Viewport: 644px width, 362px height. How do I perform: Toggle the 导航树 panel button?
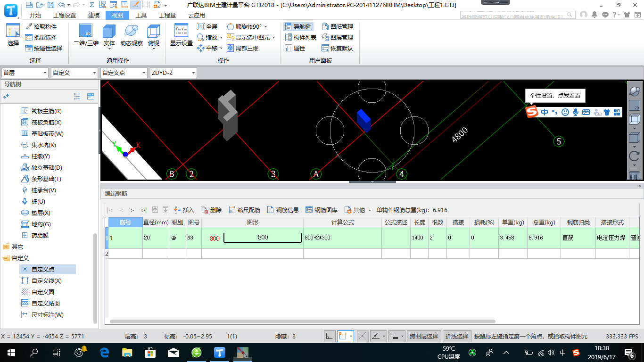(x=298, y=26)
